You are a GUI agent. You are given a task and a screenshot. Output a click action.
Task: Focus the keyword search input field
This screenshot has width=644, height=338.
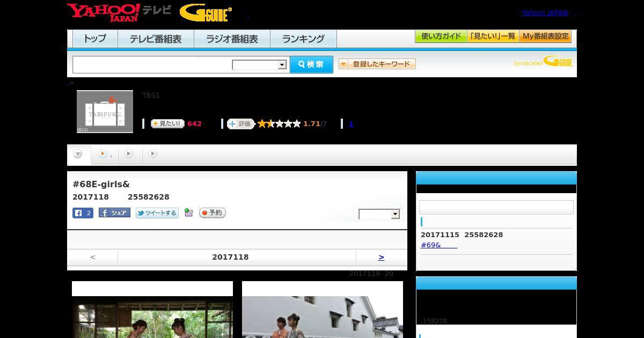(x=152, y=65)
